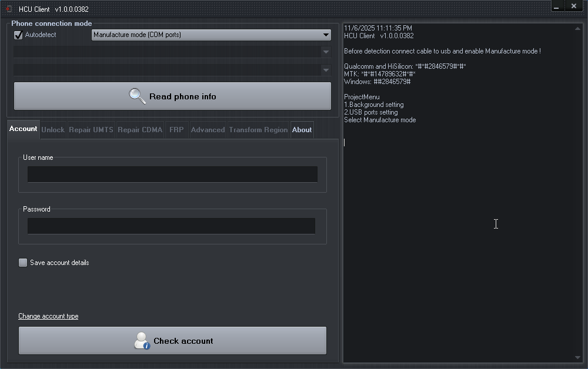Click the '1.Background setting' log line
Viewport: 588px width, 369px height.
pos(374,105)
